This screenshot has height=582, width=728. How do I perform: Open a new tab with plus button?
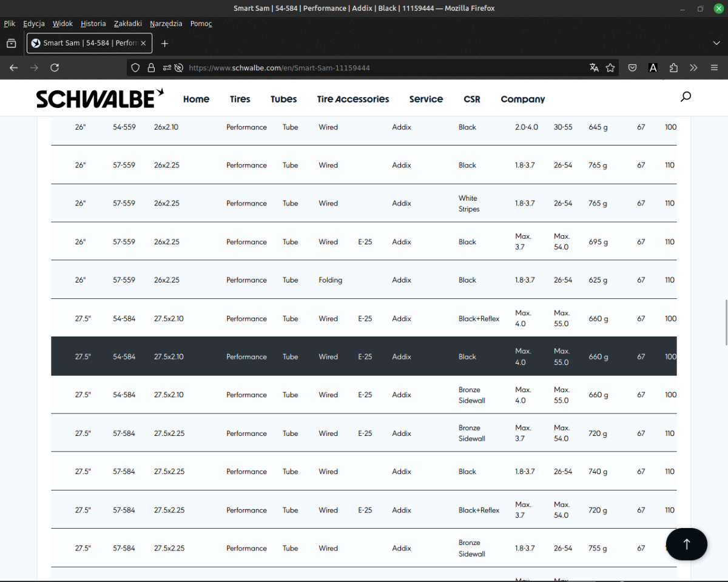[164, 43]
